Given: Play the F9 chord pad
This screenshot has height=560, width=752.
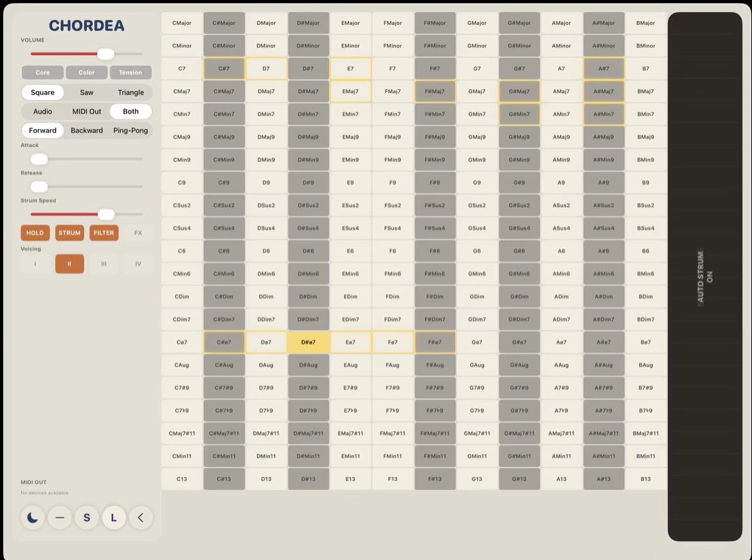Looking at the screenshot, I should [393, 182].
